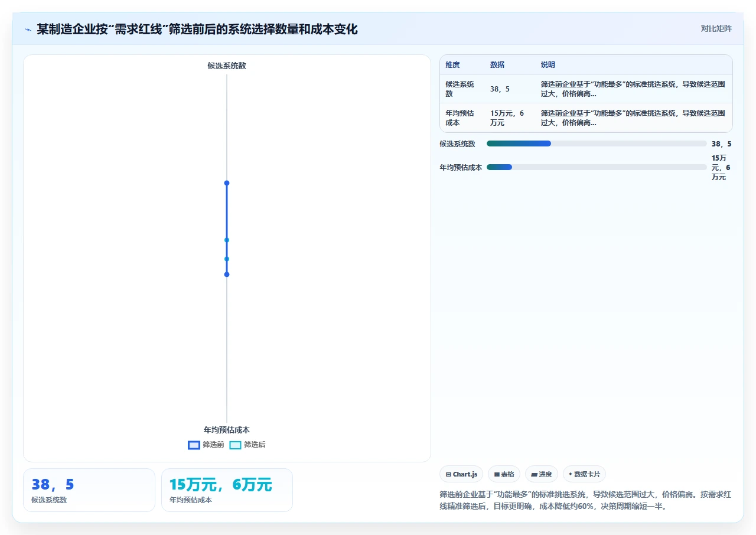
Task: Click the 候选系统数 cell in table
Action: click(x=462, y=89)
